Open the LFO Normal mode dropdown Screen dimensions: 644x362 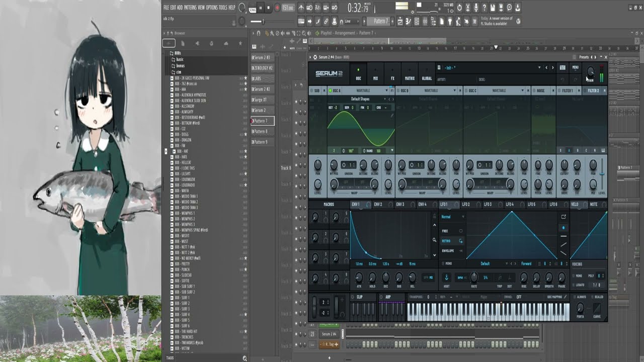click(x=452, y=217)
